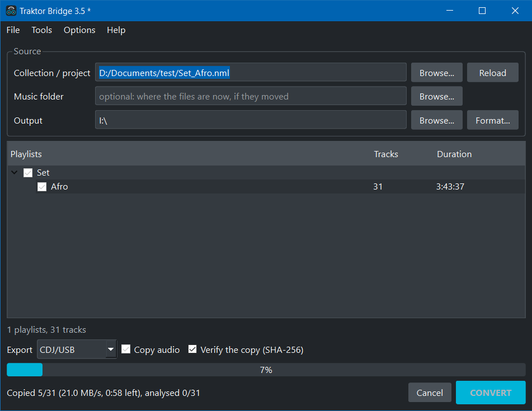Click the Collection / project path field
The image size is (532, 411).
[251, 72]
